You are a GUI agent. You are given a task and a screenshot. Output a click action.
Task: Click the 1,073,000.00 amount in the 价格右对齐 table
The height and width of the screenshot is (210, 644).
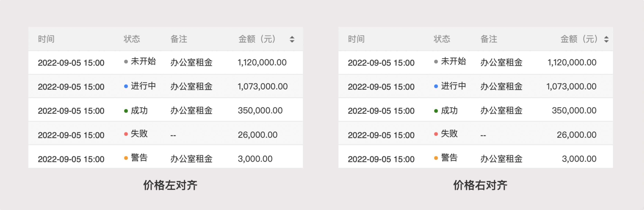point(571,87)
